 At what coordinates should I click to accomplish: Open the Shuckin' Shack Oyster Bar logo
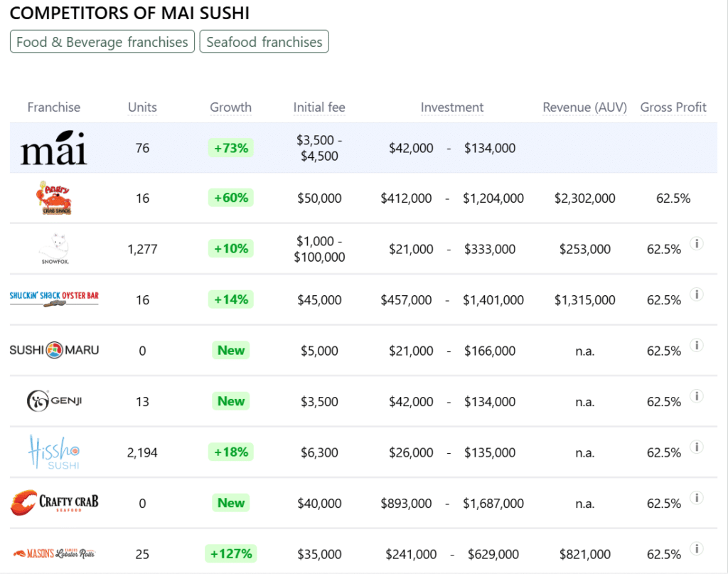[54, 299]
